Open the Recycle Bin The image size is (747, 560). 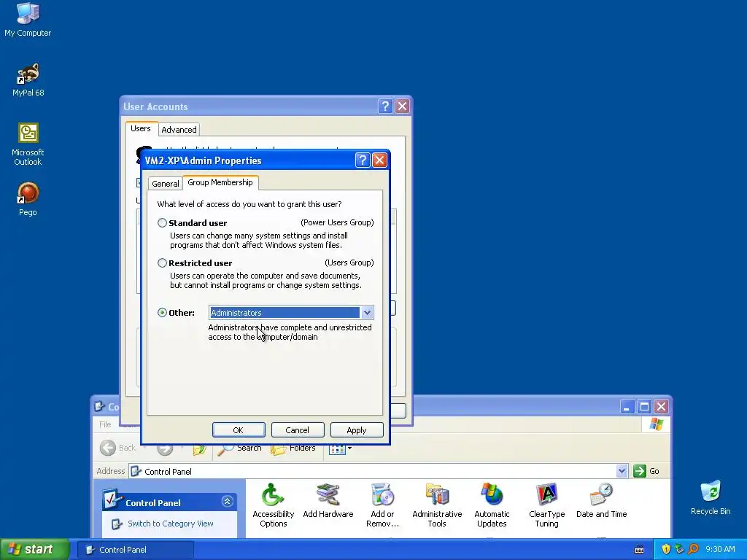pyautogui.click(x=711, y=497)
